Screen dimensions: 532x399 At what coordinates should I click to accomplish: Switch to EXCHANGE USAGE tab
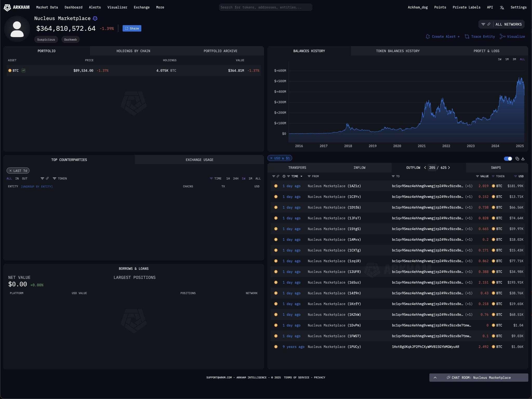point(199,160)
